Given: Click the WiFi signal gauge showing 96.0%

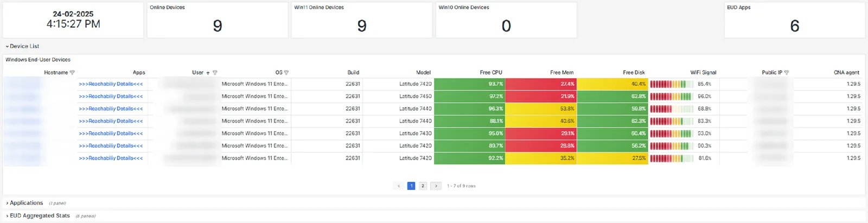Looking at the screenshot, I should (672, 97).
